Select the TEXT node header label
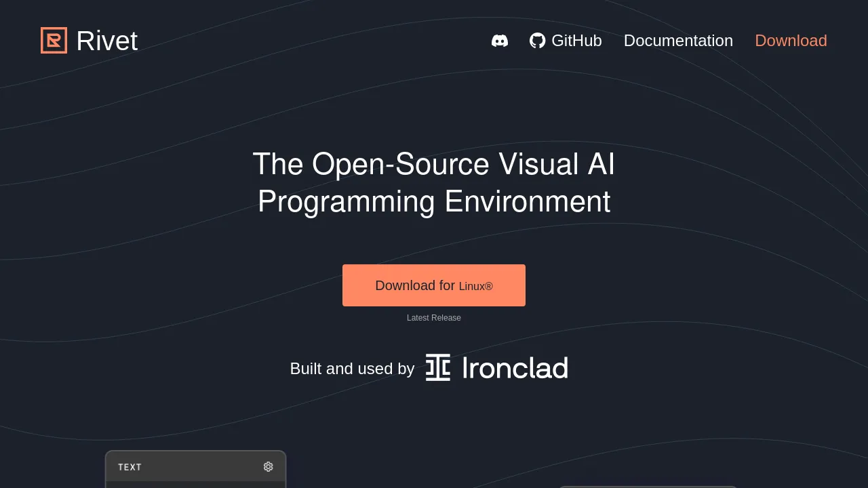The image size is (868, 488). tap(130, 467)
